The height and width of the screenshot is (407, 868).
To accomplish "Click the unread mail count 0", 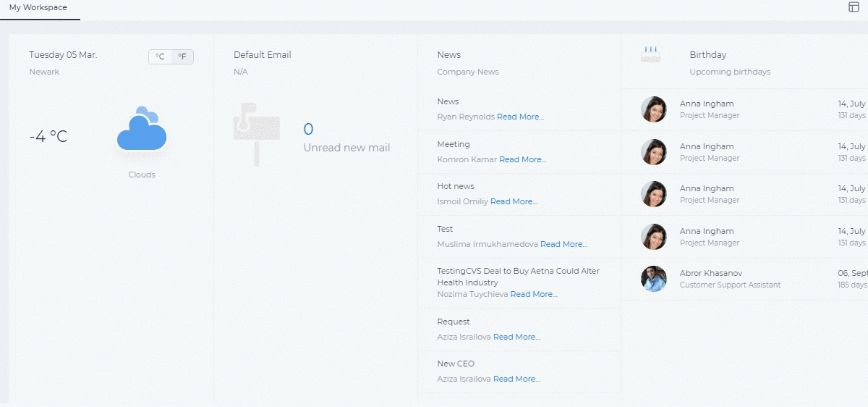I will coord(308,130).
